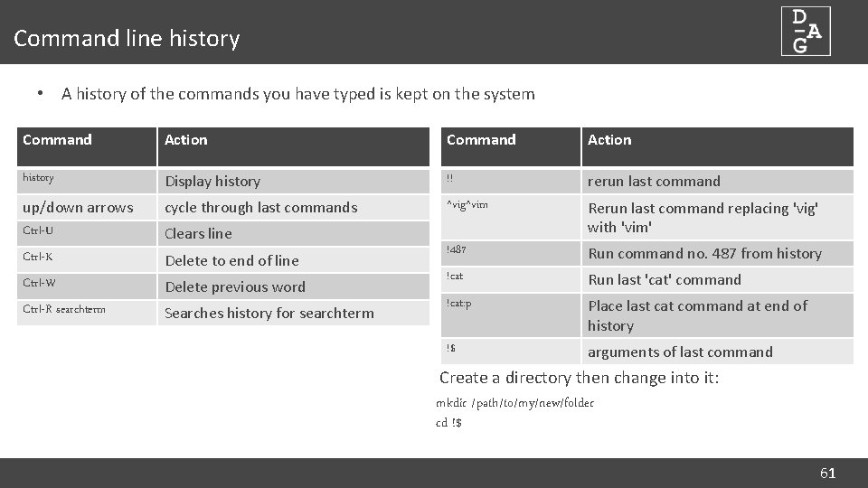Click the '!!' command cell
This screenshot has width=868, height=488.
[x=450, y=179]
